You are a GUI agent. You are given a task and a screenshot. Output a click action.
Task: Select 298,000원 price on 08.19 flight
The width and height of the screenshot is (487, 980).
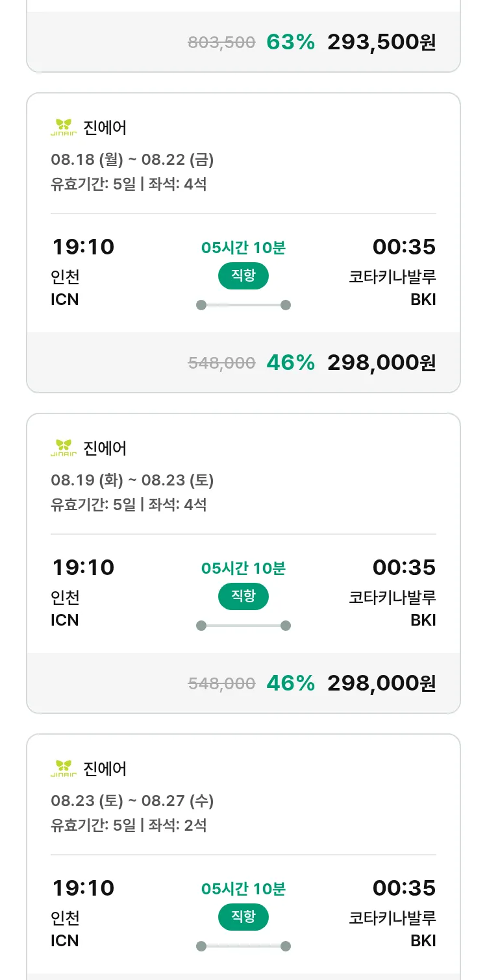381,683
